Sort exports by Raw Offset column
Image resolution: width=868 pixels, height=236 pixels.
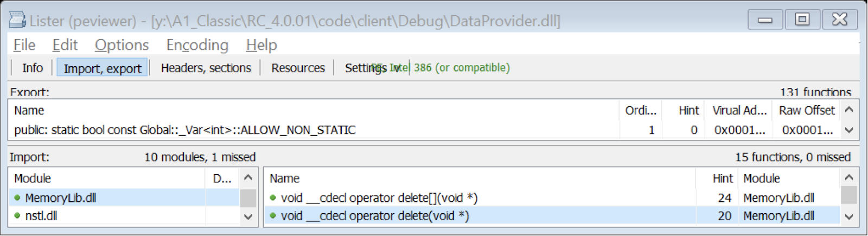click(x=806, y=111)
